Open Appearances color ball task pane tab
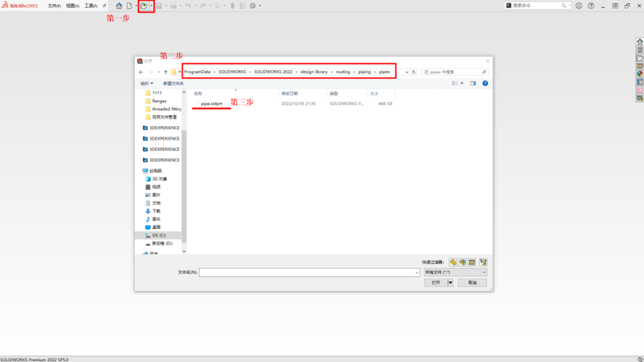The image size is (644, 362). 640,74
